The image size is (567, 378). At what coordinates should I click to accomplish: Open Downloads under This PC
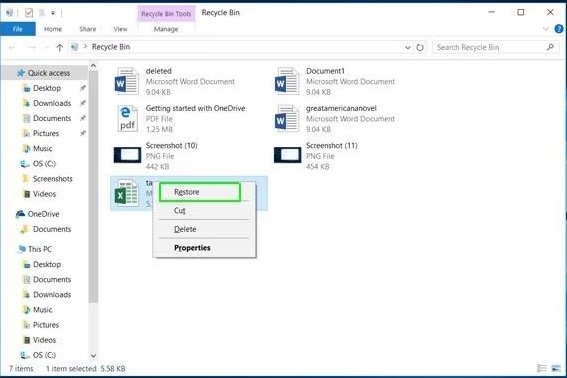click(x=52, y=295)
